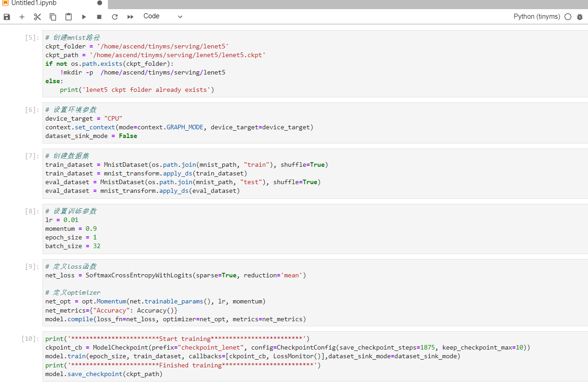
Task: Select cell 5 by its prompt number
Action: click(x=32, y=37)
